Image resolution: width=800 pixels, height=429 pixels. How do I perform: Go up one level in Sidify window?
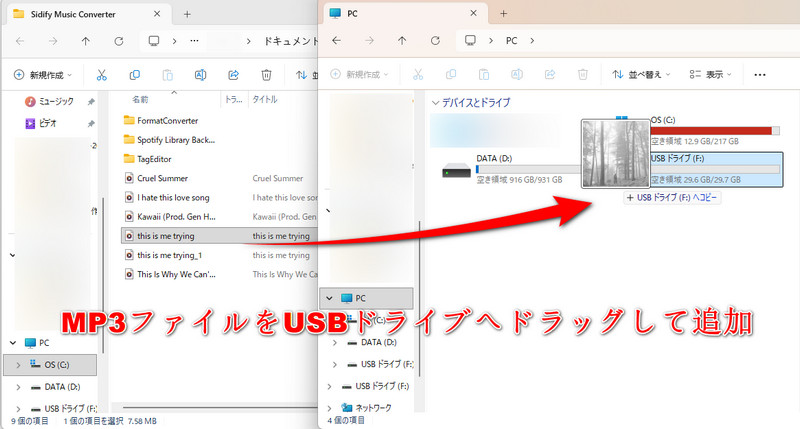pyautogui.click(x=85, y=41)
